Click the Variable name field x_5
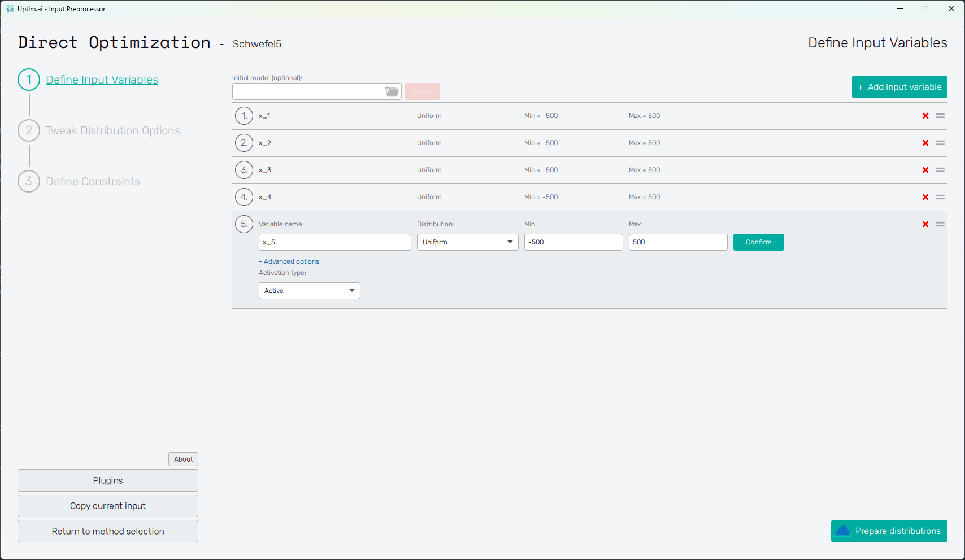The image size is (965, 560). [x=334, y=242]
